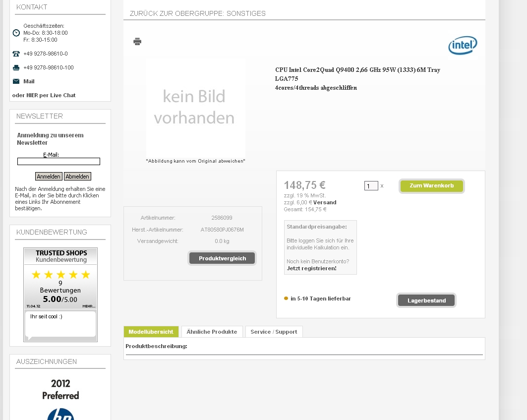The width and height of the screenshot is (527, 420).
Task: Click the printer icon above product image
Action: 137,41
